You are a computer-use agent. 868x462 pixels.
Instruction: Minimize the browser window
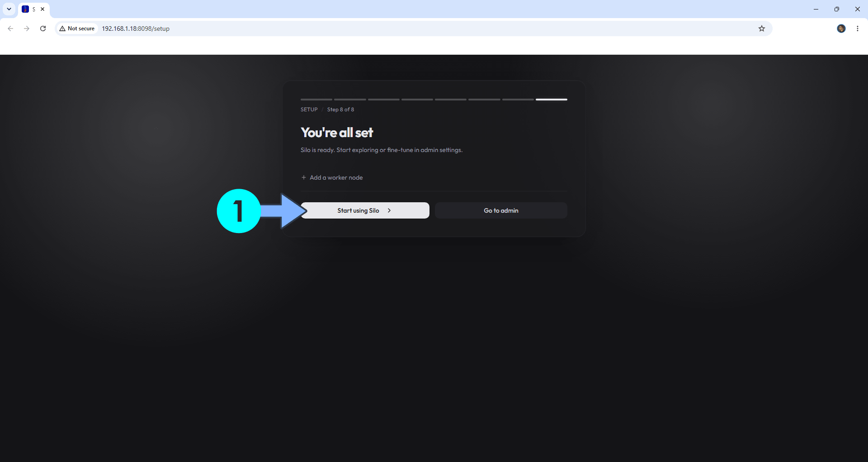816,9
